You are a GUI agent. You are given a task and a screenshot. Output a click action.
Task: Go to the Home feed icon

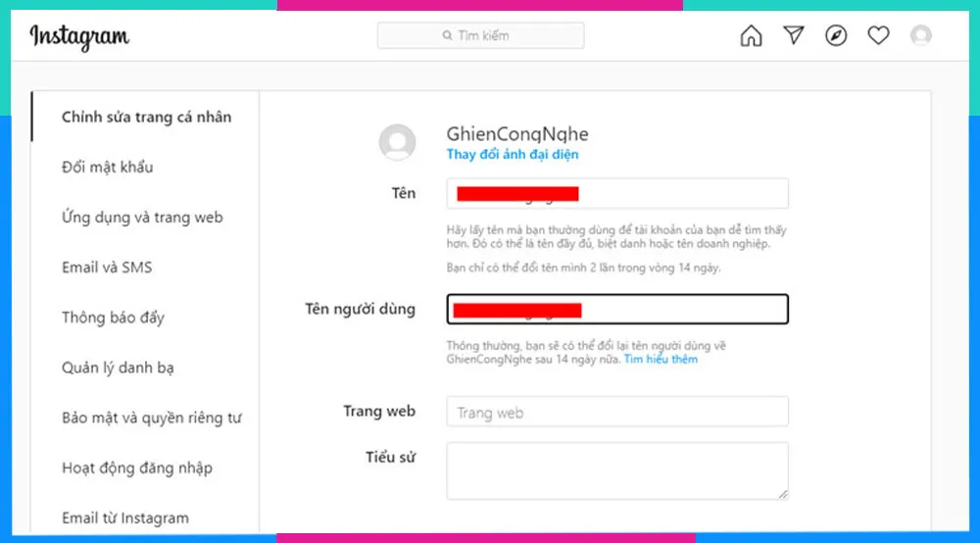coord(751,35)
